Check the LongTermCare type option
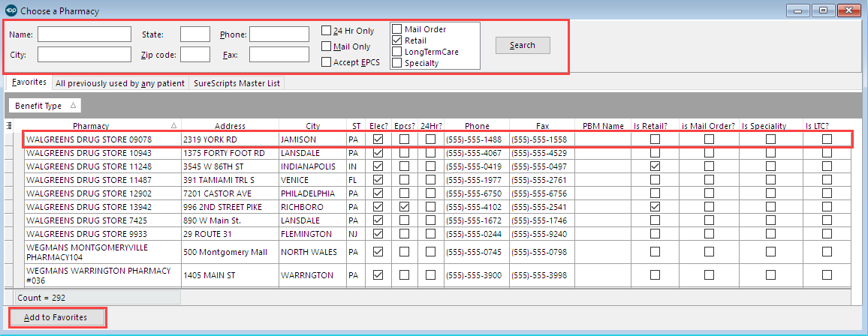This screenshot has width=868, height=336. click(x=396, y=52)
